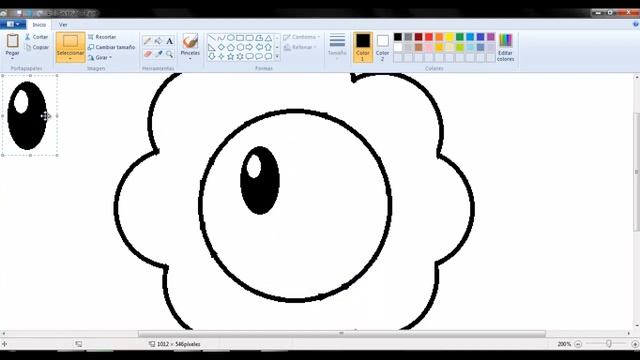This screenshot has width=640, height=360.
Task: Select the Fill with color bucket tool
Action: click(x=158, y=41)
